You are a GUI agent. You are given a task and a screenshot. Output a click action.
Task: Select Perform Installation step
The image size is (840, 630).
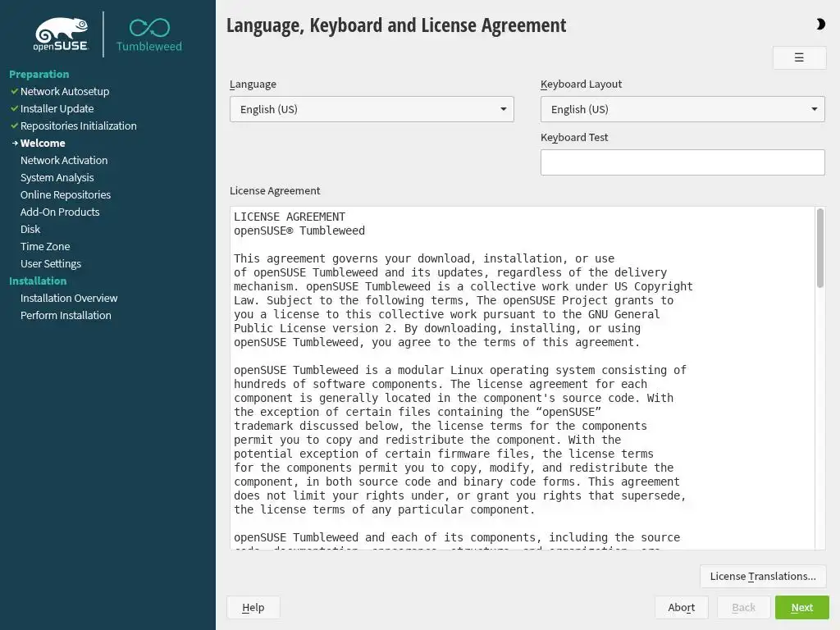tap(66, 315)
